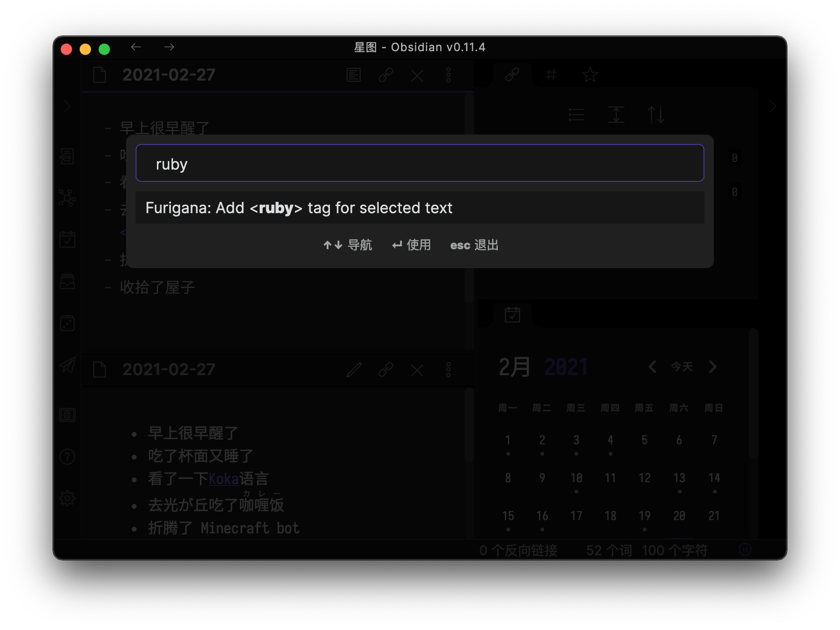Click the Publish paper plane icon
The width and height of the screenshot is (840, 630).
68,365
